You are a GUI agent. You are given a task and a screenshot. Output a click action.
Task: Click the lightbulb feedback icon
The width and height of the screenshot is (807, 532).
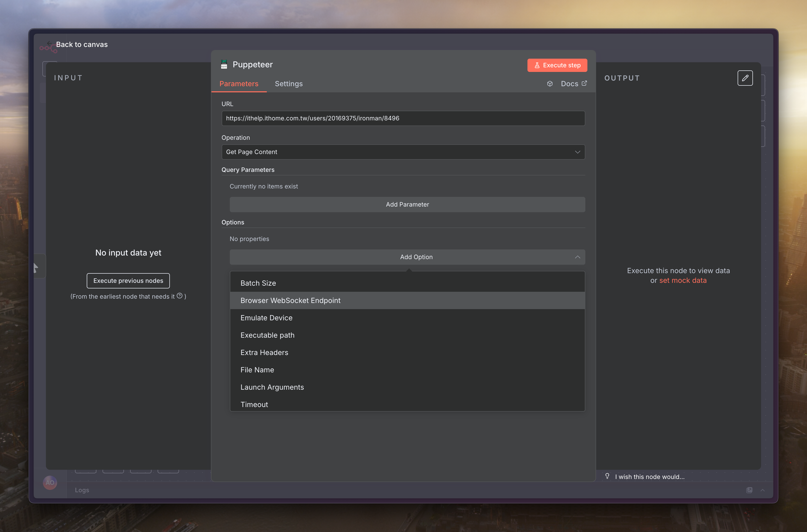(x=607, y=476)
